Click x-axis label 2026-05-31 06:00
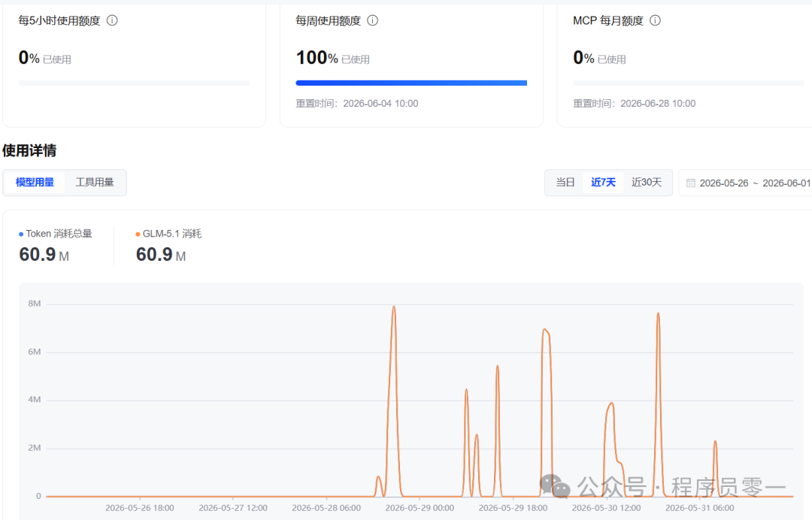This screenshot has height=520, width=812. point(700,508)
